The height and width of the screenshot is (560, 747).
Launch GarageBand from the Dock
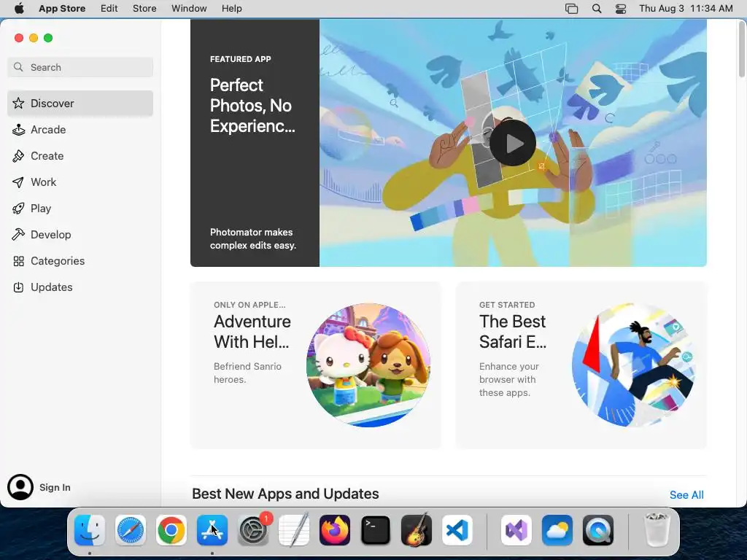[x=417, y=530]
